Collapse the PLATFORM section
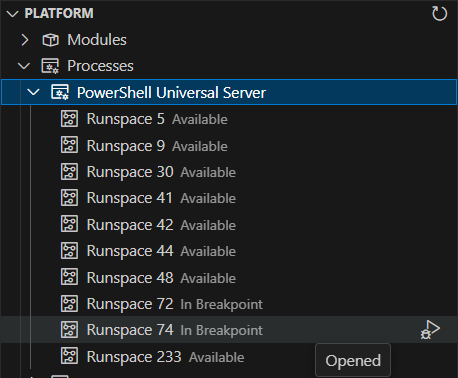This screenshot has width=458, height=378. point(13,14)
